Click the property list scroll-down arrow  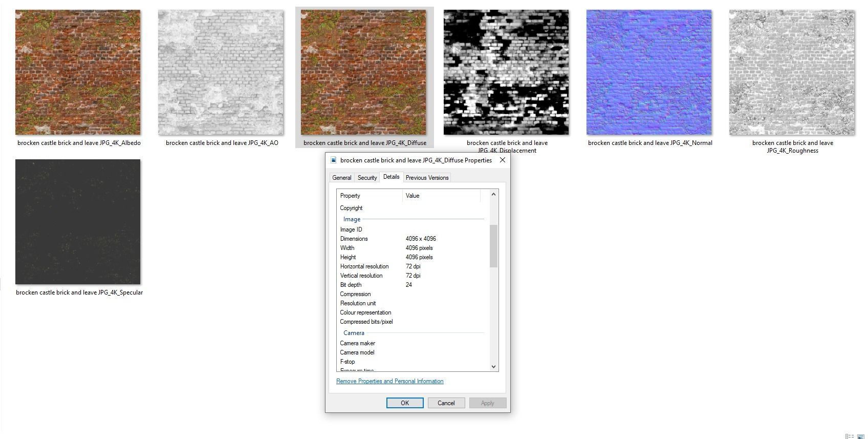pos(493,366)
